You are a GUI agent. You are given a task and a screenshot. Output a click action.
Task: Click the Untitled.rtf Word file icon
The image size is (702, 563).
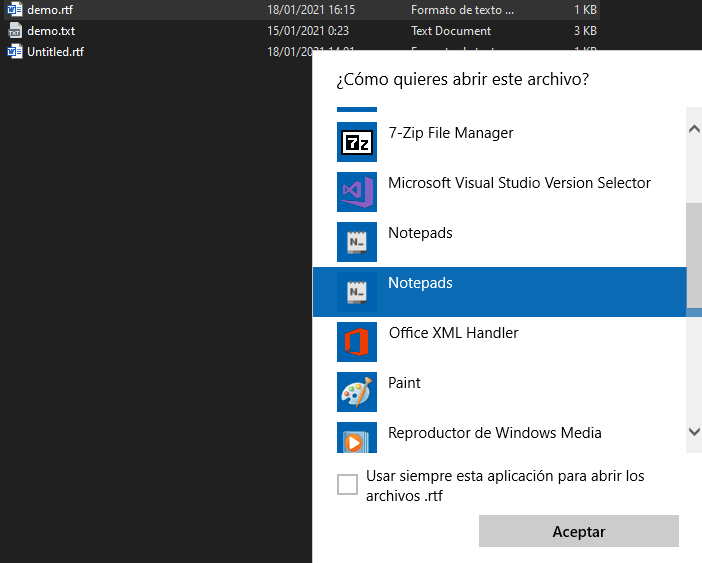15,51
